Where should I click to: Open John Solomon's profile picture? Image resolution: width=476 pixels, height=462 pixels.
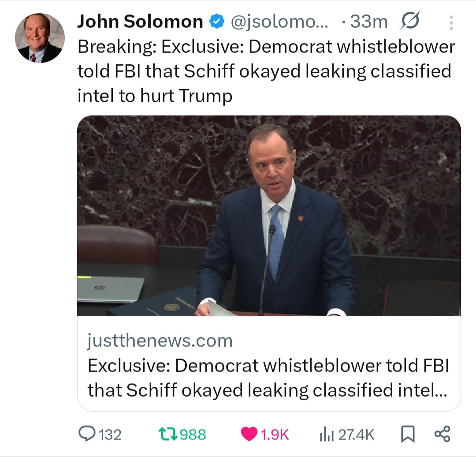coord(40,38)
